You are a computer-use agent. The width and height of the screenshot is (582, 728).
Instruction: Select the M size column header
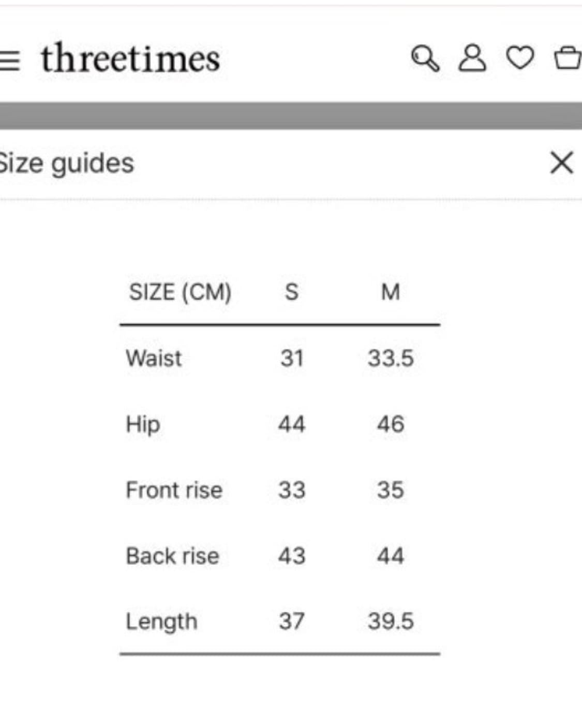pos(391,292)
